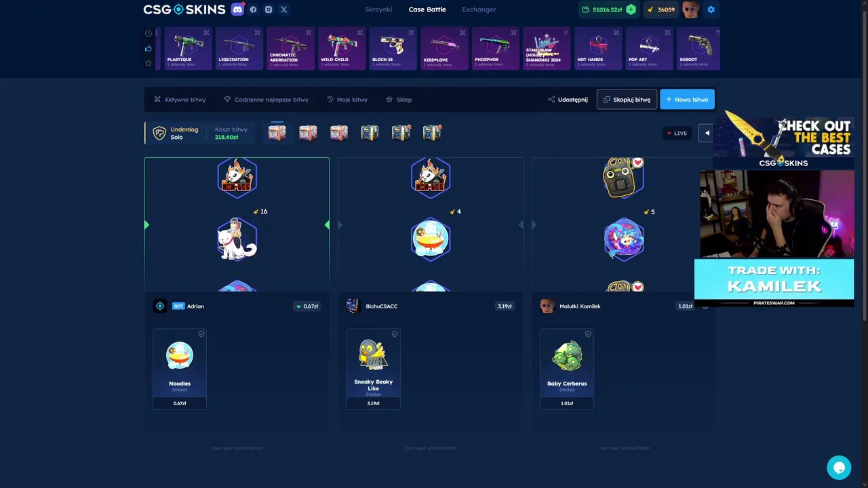The height and width of the screenshot is (488, 868).
Task: Open the Wild Child drop card
Action: (x=342, y=48)
